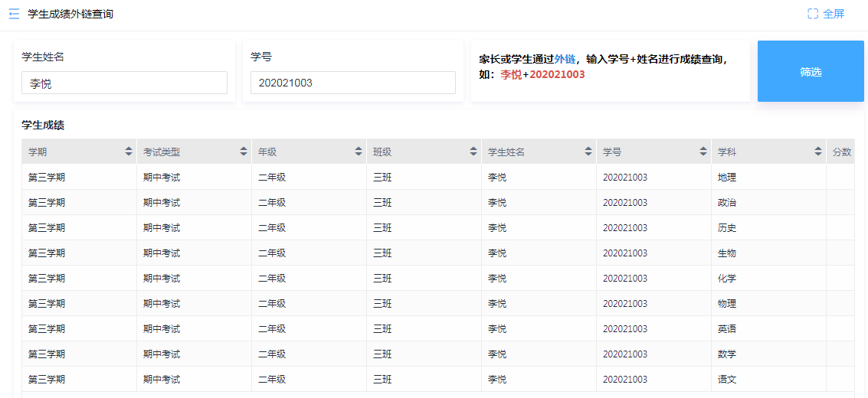Focus the 学号 input field
The width and height of the screenshot is (868, 398).
[x=352, y=83]
